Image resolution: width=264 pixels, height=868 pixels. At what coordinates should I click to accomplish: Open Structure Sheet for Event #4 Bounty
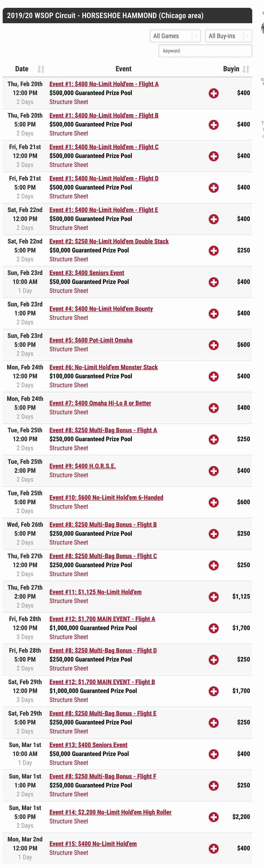coord(69,318)
